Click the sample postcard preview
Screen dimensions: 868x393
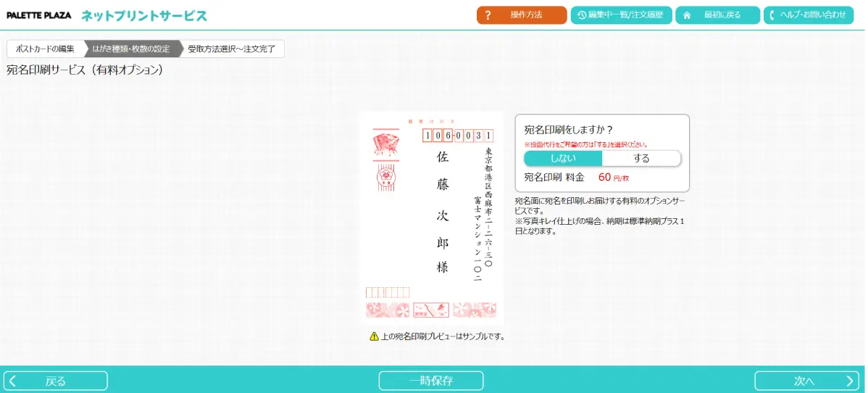(430, 219)
